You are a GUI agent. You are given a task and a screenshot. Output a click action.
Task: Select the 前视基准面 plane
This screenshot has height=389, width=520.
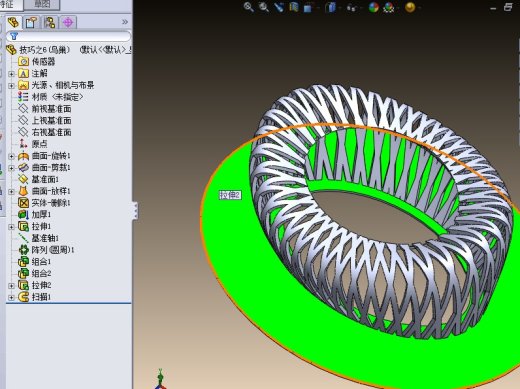pyautogui.click(x=51, y=109)
